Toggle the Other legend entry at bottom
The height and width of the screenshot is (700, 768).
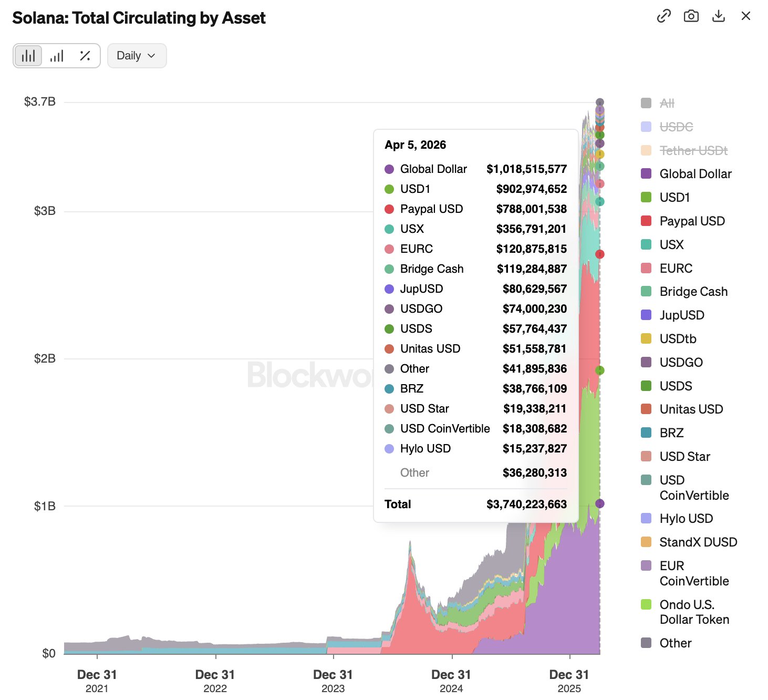(675, 643)
